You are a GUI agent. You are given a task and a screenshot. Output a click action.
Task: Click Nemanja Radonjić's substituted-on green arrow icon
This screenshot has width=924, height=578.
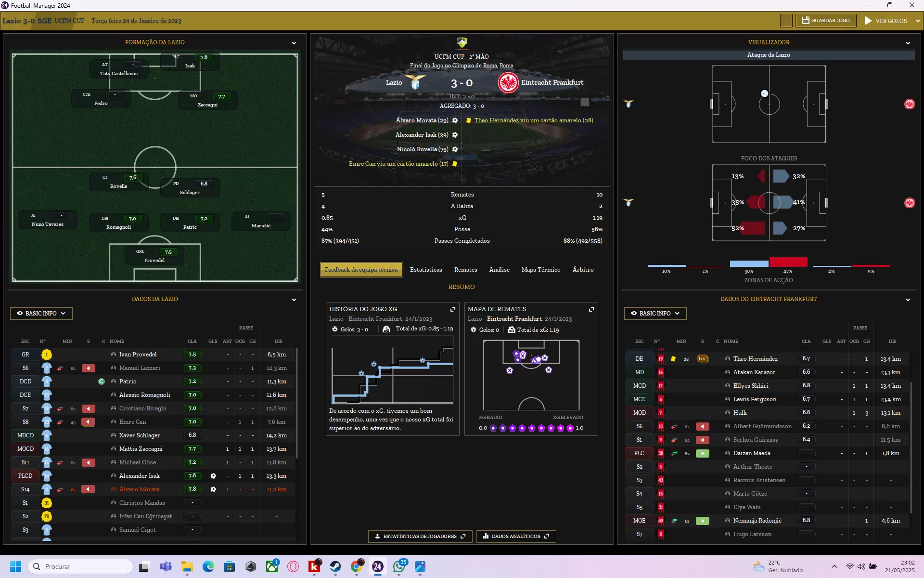703,521
